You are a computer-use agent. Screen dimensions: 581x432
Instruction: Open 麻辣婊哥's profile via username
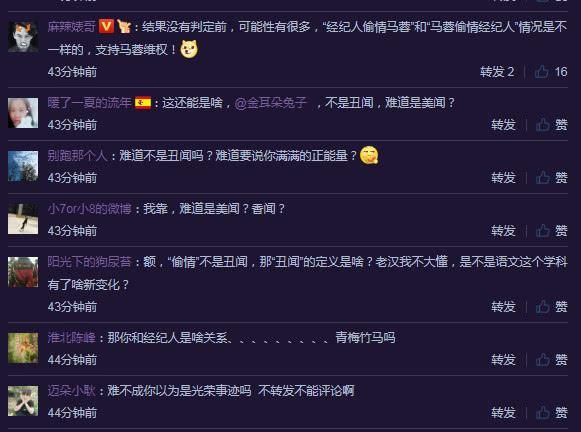click(x=72, y=27)
